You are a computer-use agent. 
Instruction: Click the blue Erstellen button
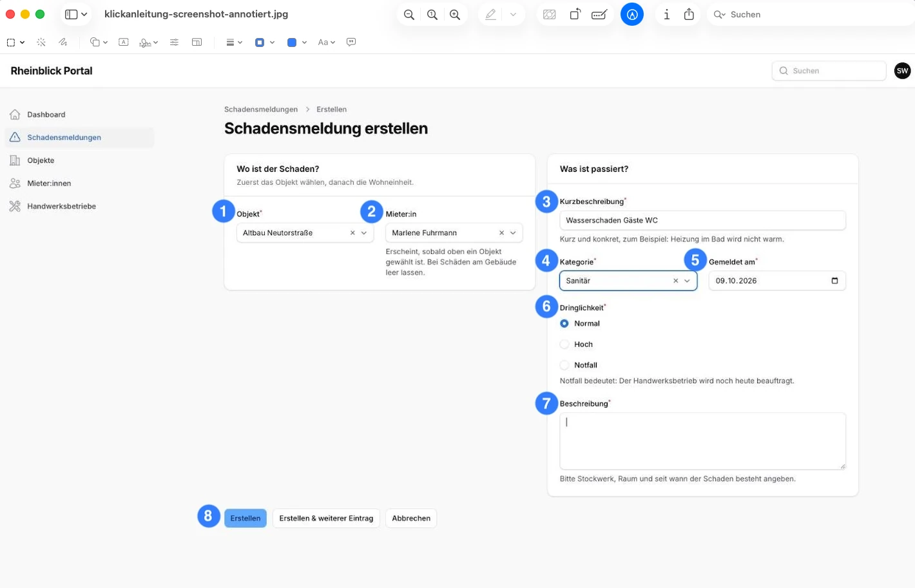(x=246, y=518)
